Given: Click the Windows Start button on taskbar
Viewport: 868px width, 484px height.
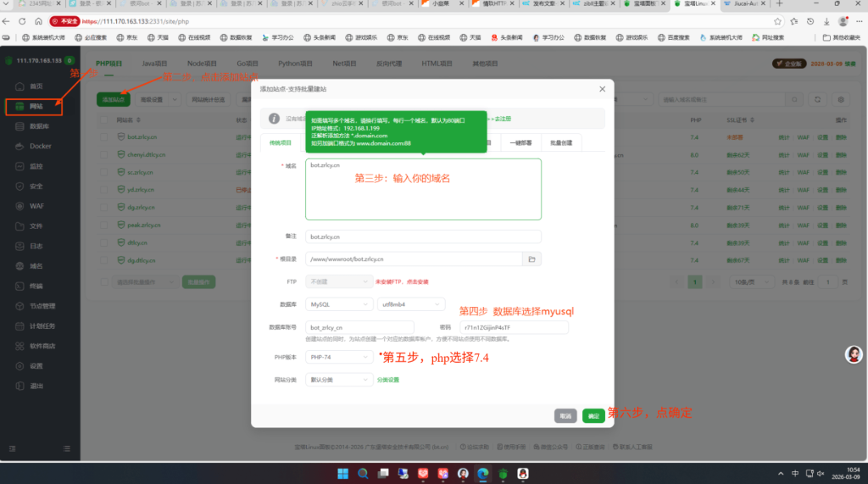Looking at the screenshot, I should pyautogui.click(x=344, y=473).
